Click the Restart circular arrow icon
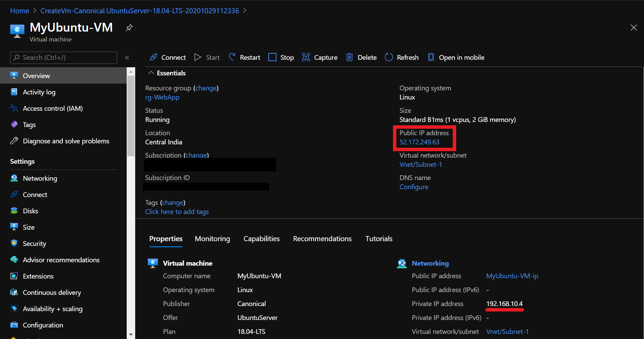644x339 pixels. click(x=232, y=57)
